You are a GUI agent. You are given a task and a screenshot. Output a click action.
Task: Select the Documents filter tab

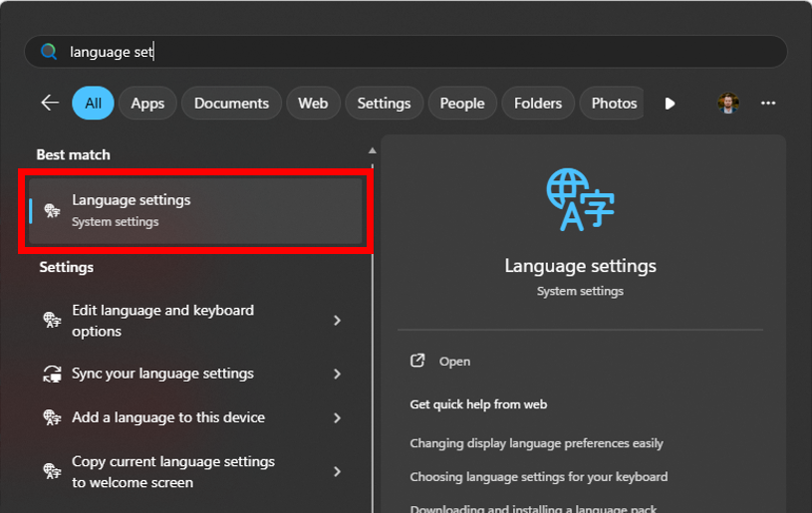pos(231,103)
